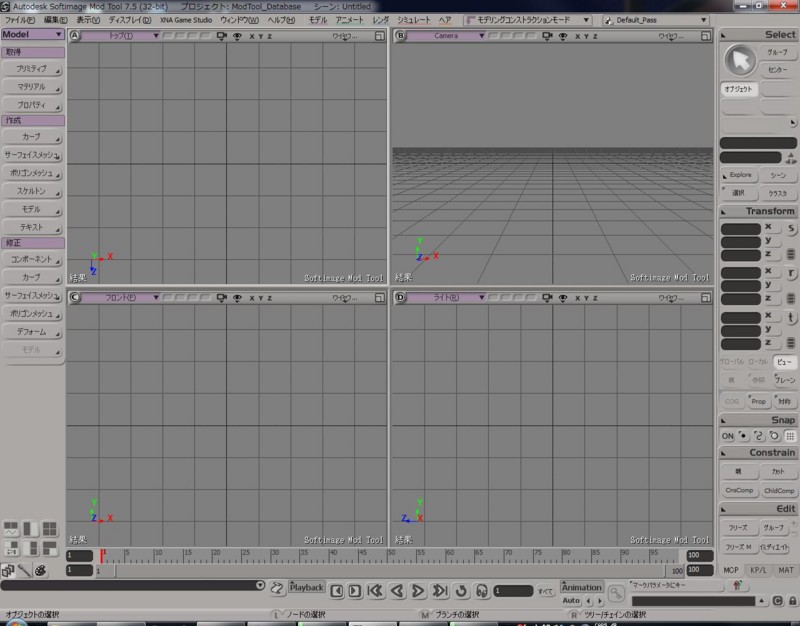
Task: Click the rotate icon in Transform panel
Action: tap(791, 273)
